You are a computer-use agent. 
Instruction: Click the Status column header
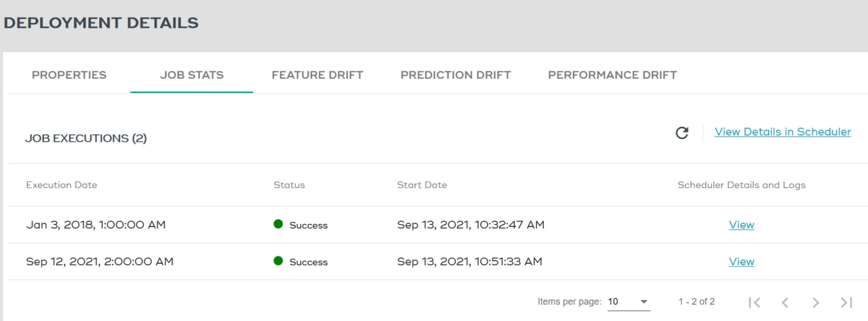point(289,185)
